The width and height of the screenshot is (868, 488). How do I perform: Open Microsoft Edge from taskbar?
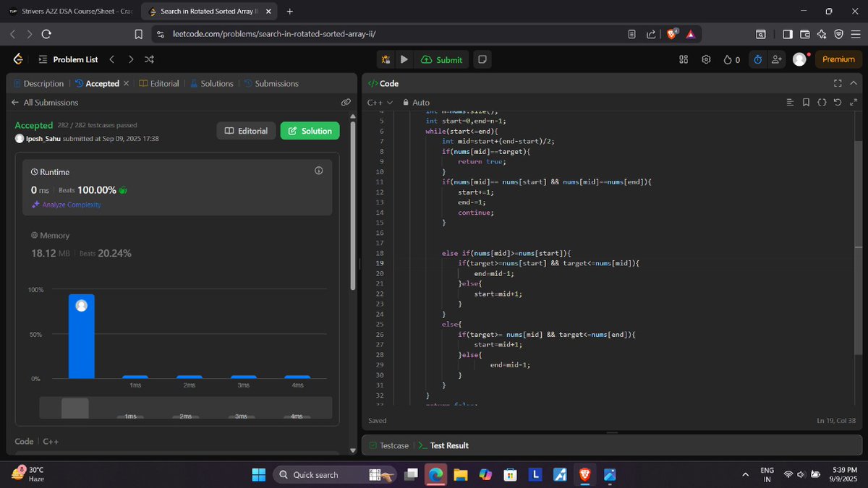[x=436, y=475]
